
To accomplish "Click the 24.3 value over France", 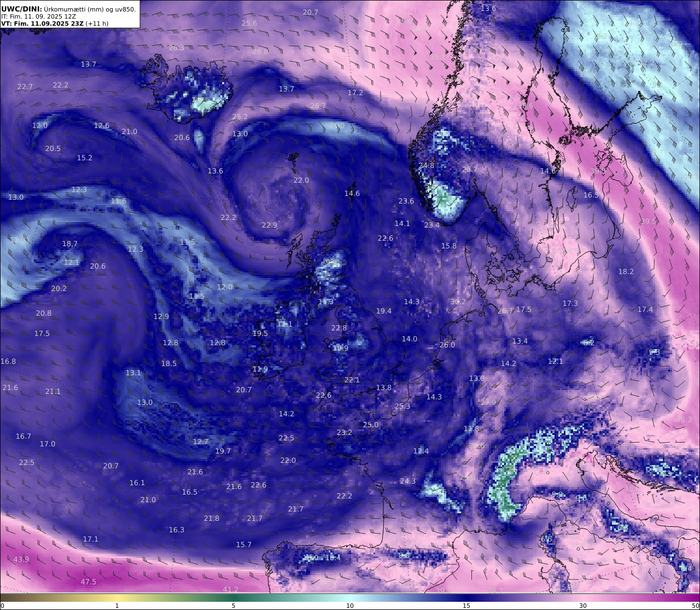I will pos(408,481).
